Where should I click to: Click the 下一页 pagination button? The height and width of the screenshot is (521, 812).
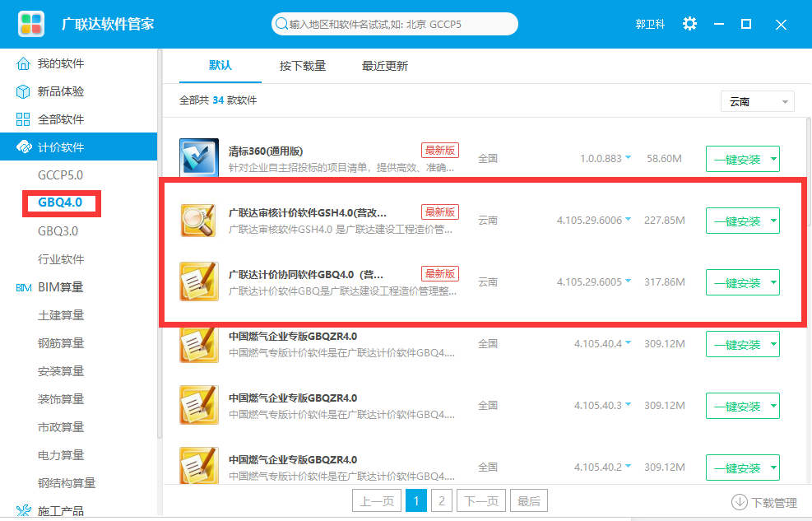click(x=481, y=500)
